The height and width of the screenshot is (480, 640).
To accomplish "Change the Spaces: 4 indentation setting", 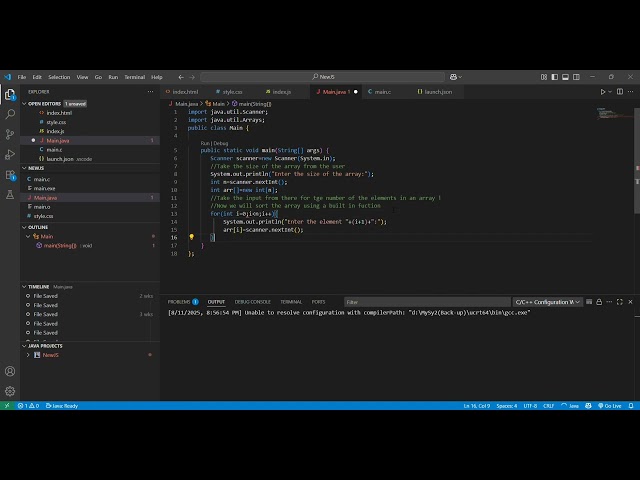I will point(507,406).
